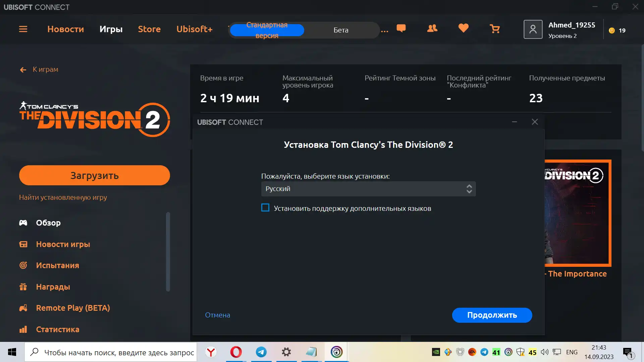The height and width of the screenshot is (362, 644).
Task: Click the back arrow to games
Action: pos(23,70)
